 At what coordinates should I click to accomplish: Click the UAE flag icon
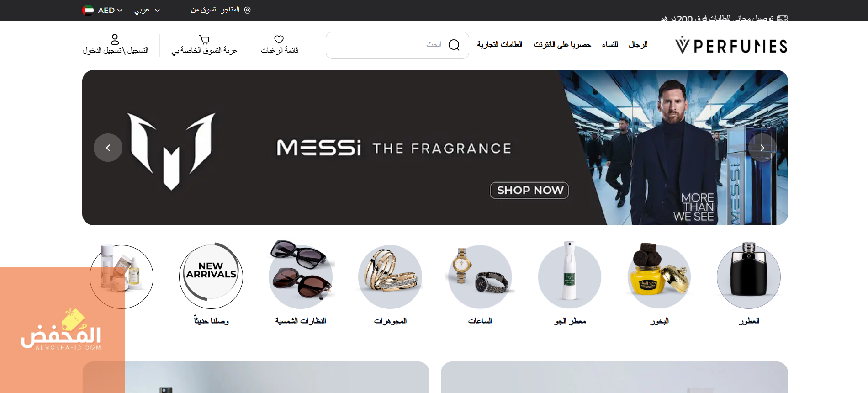[88, 10]
